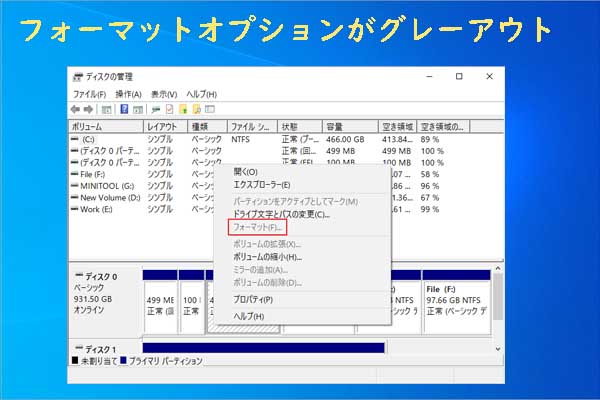
Task: Click the volume icon beside MINITOOL (G:)
Action: [75, 186]
